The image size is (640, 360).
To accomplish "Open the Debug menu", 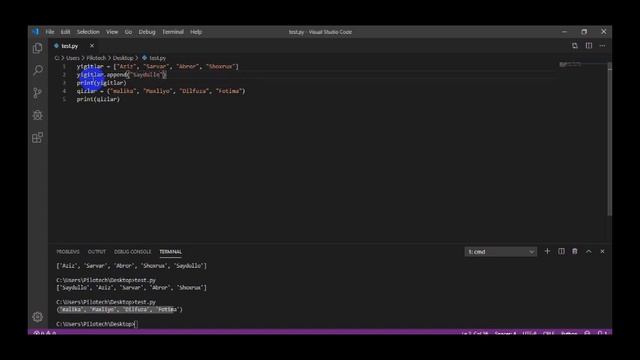I will [147, 32].
